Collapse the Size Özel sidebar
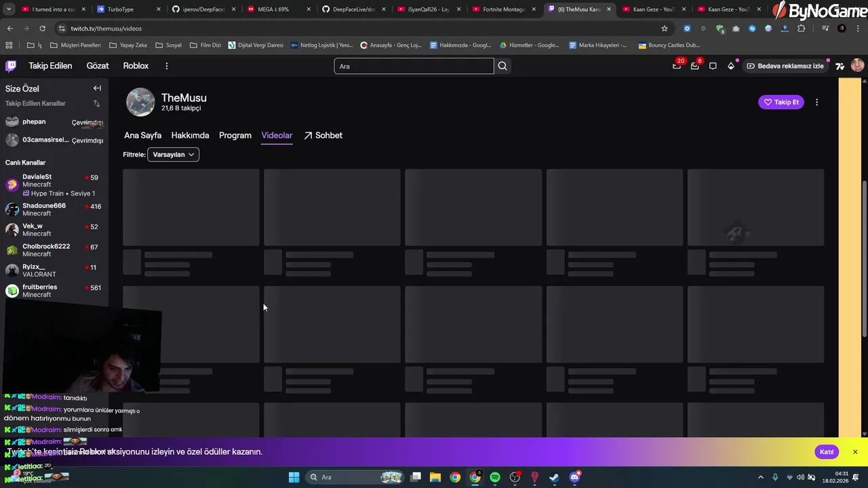 click(97, 88)
